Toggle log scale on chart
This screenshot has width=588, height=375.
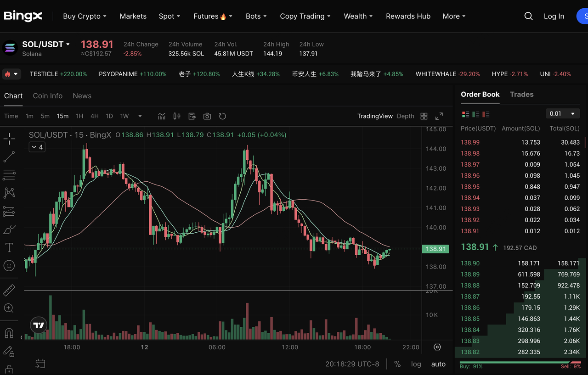pyautogui.click(x=416, y=364)
